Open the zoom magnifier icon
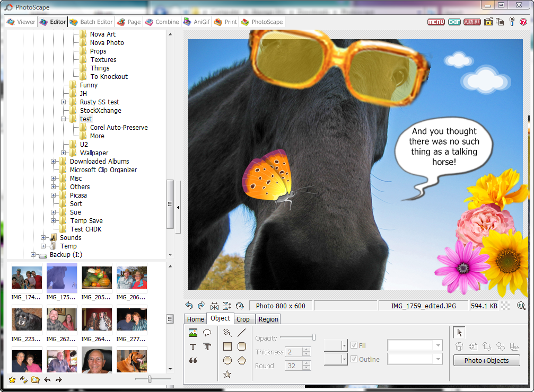Image resolution: width=534 pixels, height=392 pixels. pyautogui.click(x=521, y=306)
